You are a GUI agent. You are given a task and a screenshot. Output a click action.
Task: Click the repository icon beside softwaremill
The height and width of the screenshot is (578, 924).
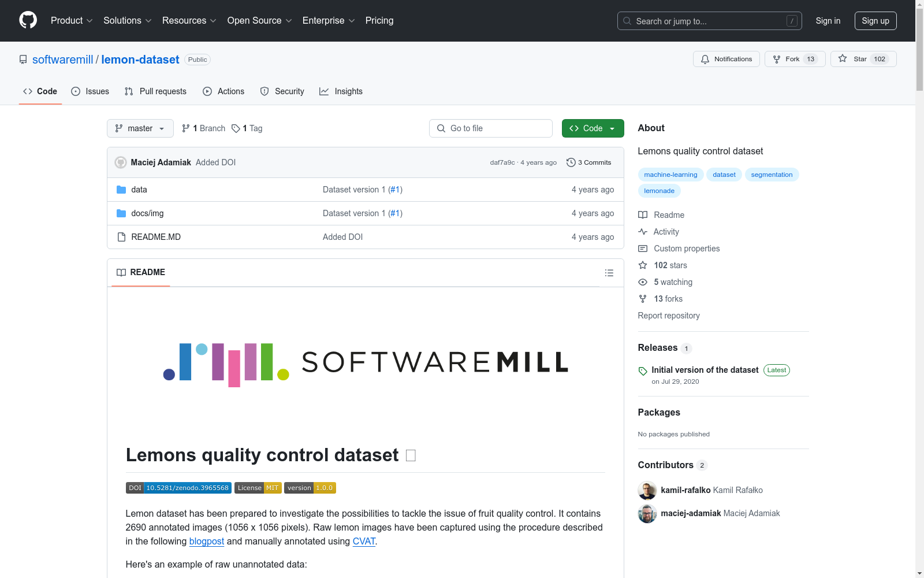23,60
